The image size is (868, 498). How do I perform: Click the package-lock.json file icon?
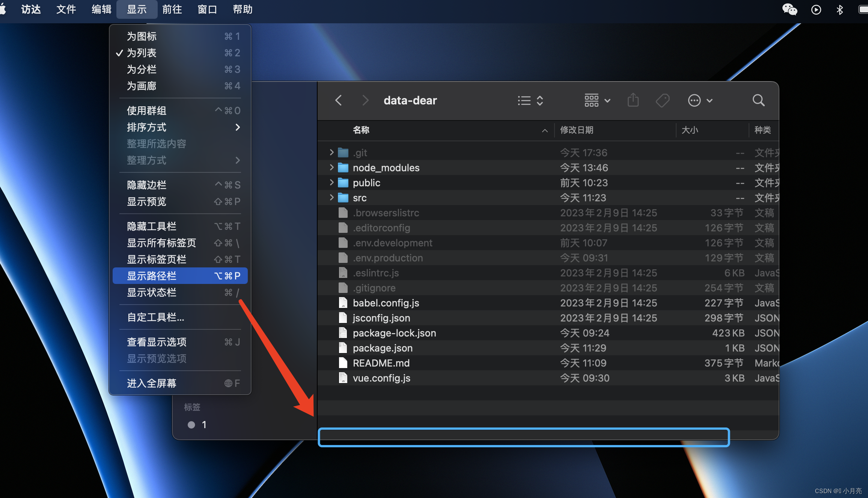343,333
